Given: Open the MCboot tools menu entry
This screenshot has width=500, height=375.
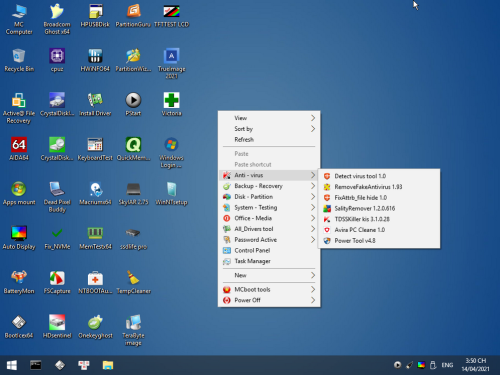Looking at the screenshot, I should (269, 289).
